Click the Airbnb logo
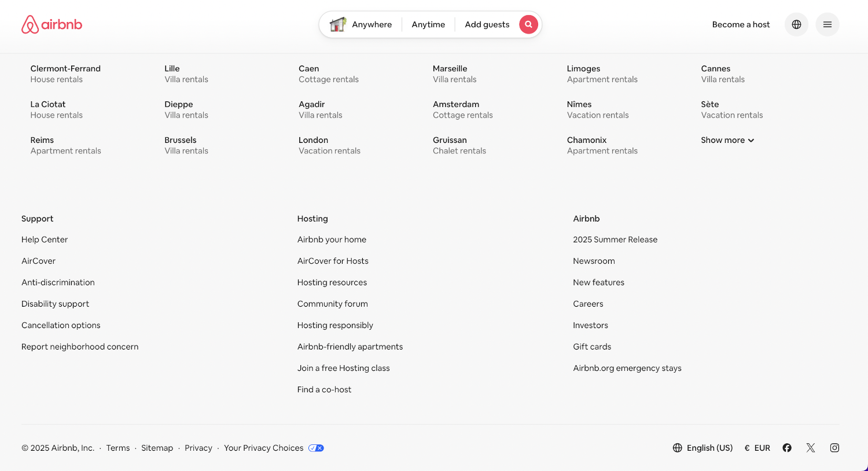Viewport: 868px width, 471px height. pos(52,24)
